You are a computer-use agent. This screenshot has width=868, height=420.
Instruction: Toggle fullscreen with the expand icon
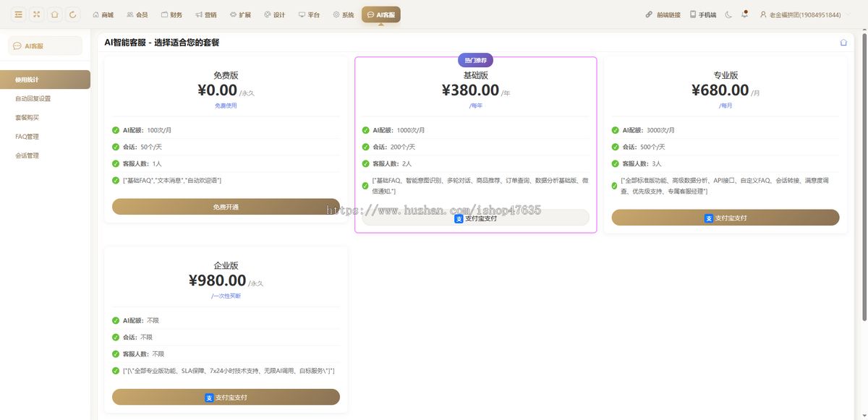point(36,14)
